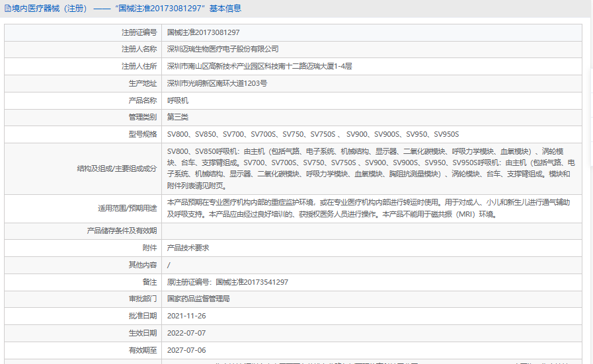Click the slash value in 其他内容 row

tap(169, 266)
